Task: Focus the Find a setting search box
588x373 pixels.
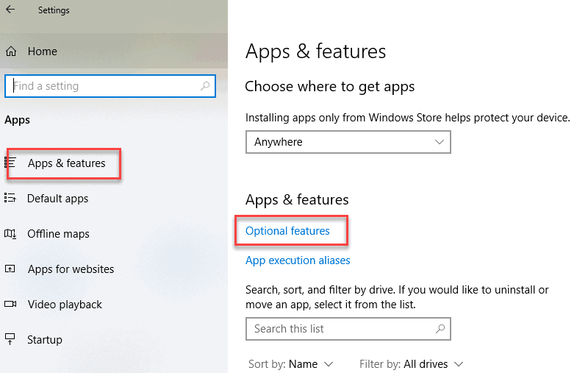Action: (103, 86)
